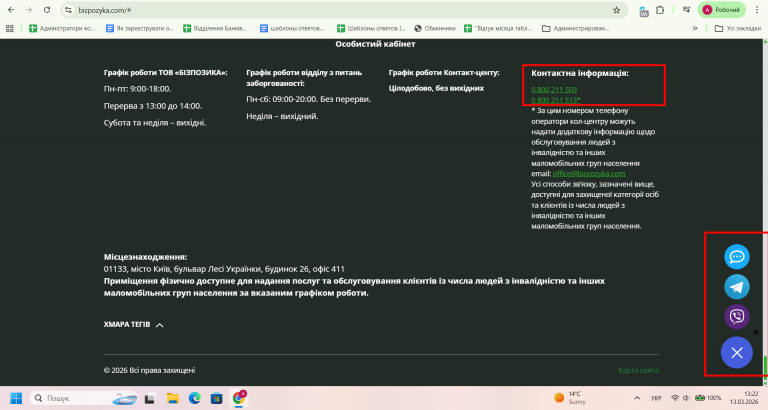View site information icon in address bar

(x=69, y=10)
